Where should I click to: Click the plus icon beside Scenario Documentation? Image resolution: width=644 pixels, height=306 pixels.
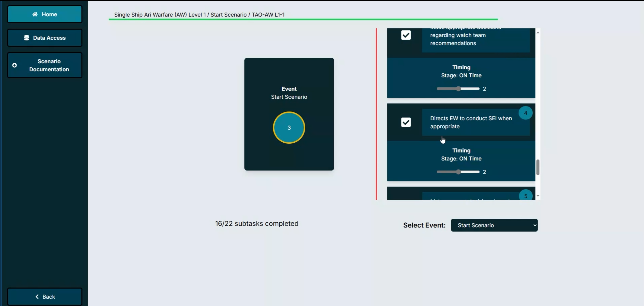(x=14, y=65)
